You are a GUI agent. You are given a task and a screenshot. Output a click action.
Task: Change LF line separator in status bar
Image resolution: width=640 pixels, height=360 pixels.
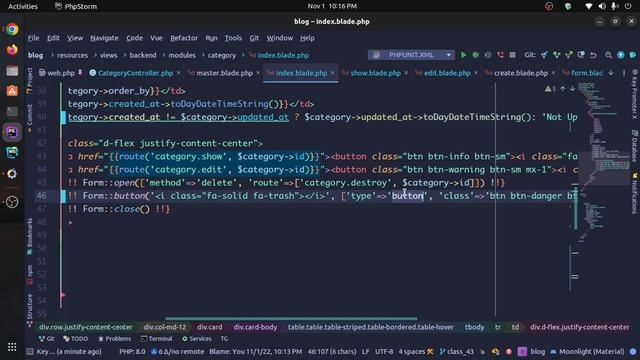pos(365,351)
